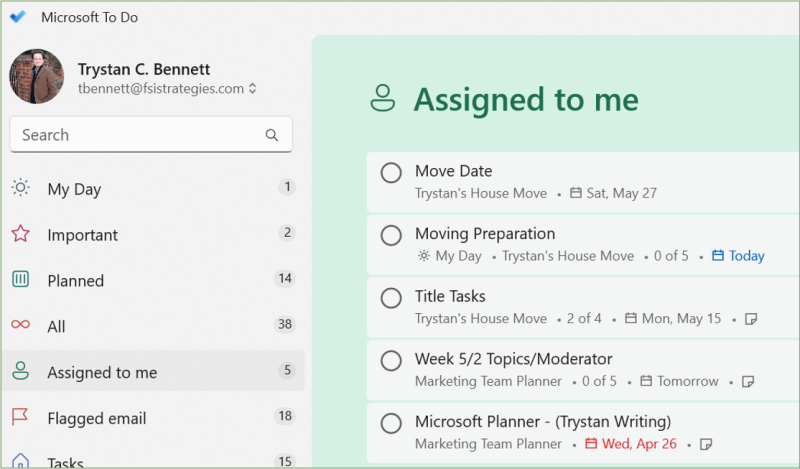Open the All tasks list
The width and height of the screenshot is (800, 469).
pyautogui.click(x=153, y=326)
